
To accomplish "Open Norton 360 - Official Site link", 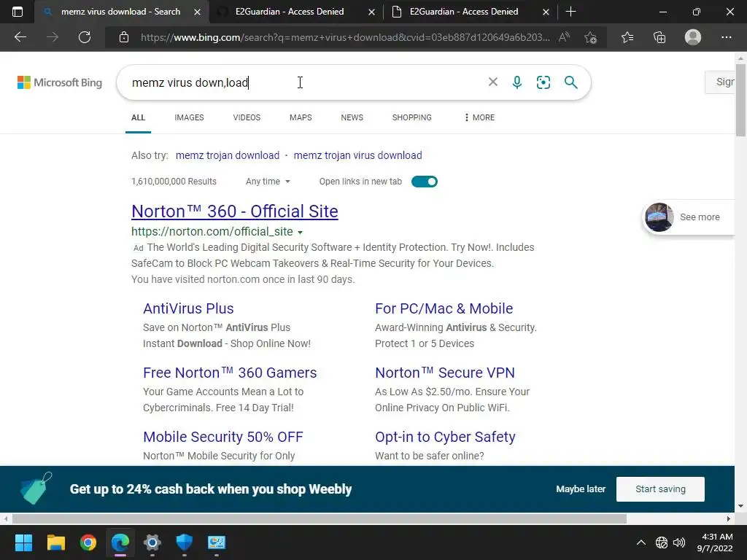I will point(235,211).
